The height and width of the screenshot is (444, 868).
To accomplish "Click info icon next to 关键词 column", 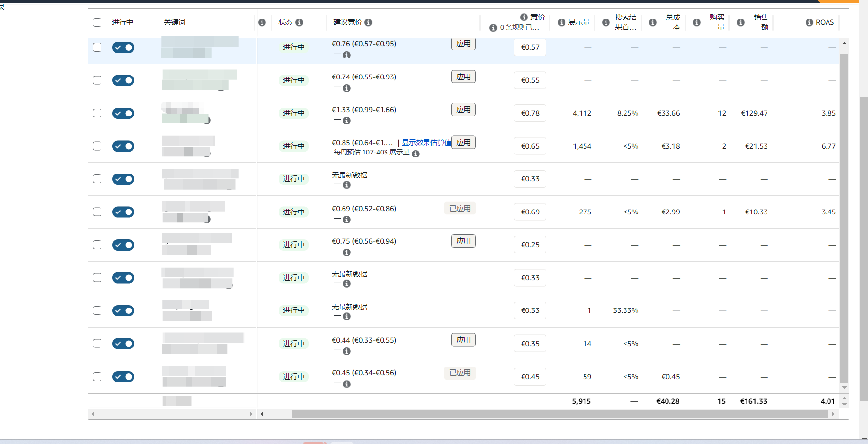I will tap(262, 22).
